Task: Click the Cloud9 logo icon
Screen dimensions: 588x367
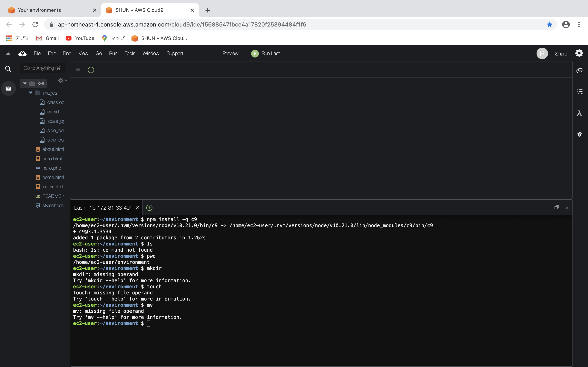Action: point(22,53)
